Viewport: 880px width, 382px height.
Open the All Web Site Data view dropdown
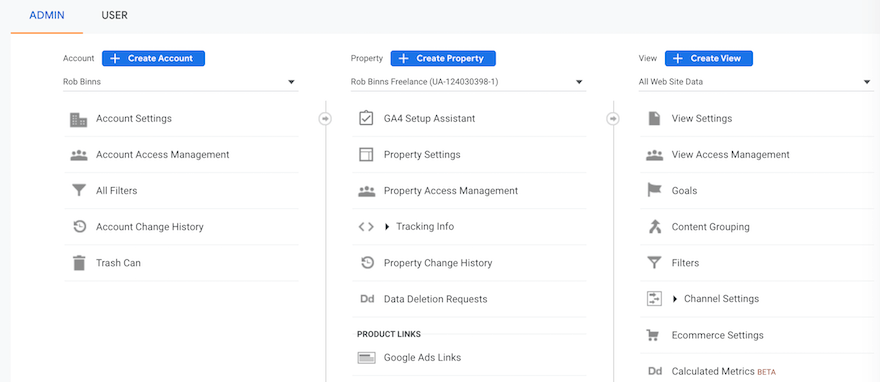pyautogui.click(x=756, y=82)
